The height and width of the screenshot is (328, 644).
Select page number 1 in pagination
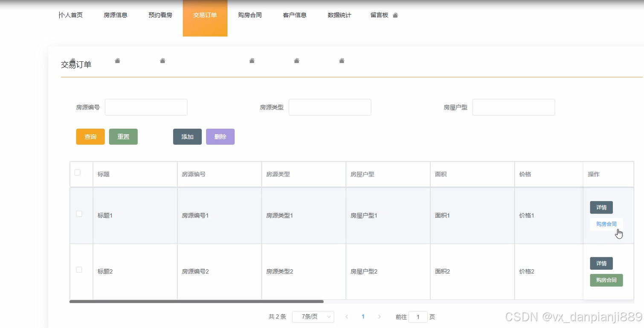pos(363,316)
